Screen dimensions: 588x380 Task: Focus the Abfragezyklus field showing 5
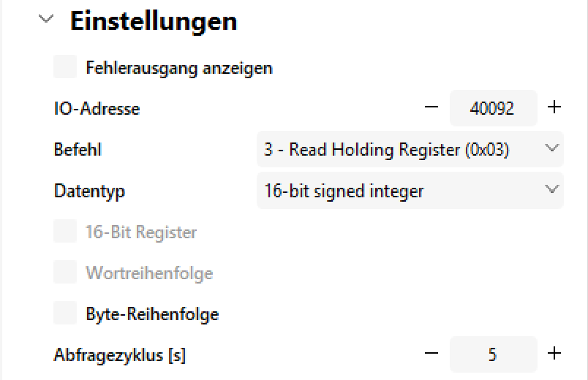click(x=492, y=355)
